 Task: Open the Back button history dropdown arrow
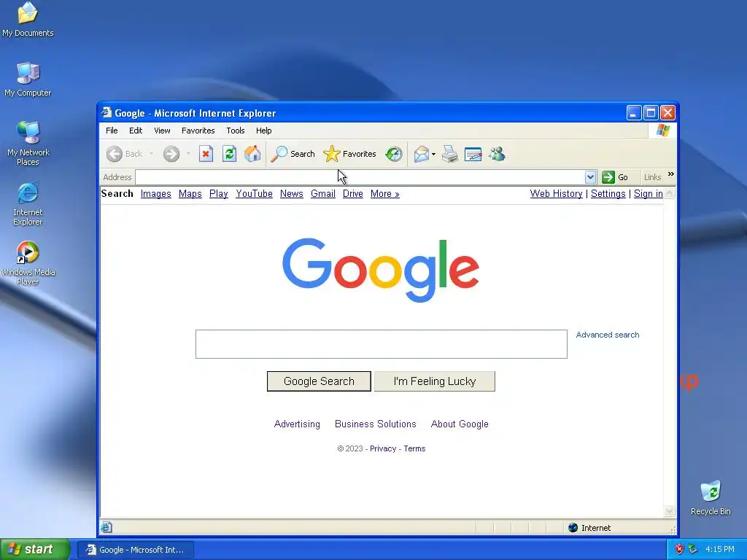(x=151, y=154)
